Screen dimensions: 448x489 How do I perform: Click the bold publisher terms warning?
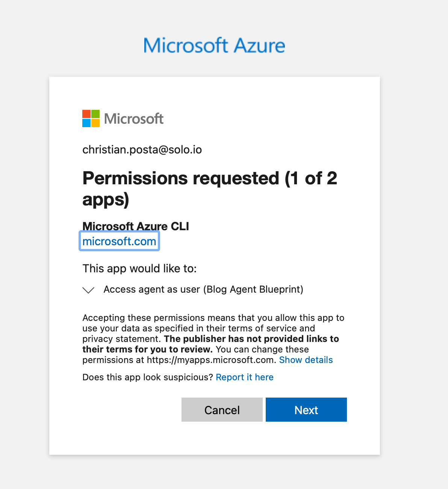pyautogui.click(x=251, y=339)
